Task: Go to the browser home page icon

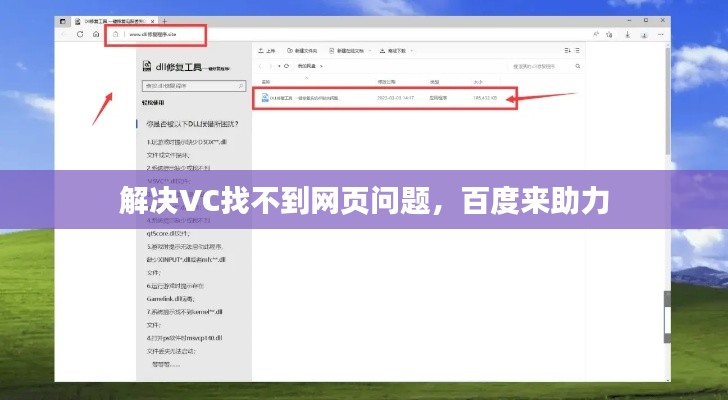Action: tap(96, 34)
